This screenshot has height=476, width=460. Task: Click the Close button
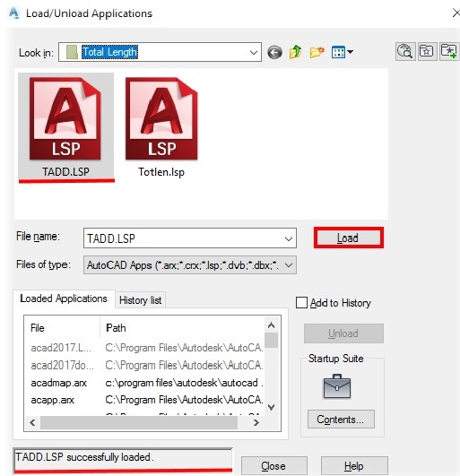coord(273,466)
